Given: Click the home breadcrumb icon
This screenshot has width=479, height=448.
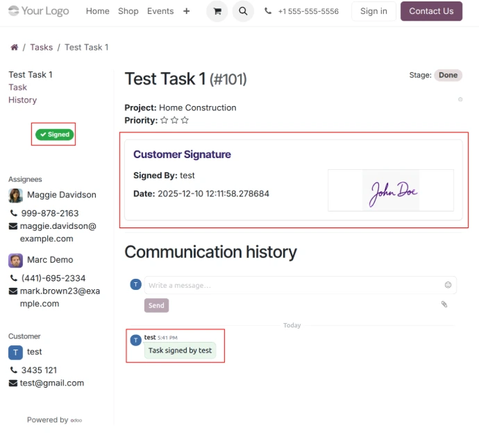Looking at the screenshot, I should [x=14, y=47].
